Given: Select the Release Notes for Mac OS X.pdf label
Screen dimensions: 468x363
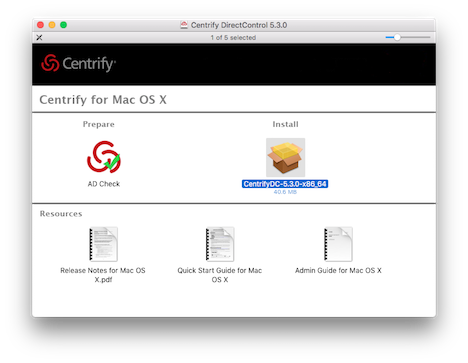Looking at the screenshot, I should pos(103,275).
